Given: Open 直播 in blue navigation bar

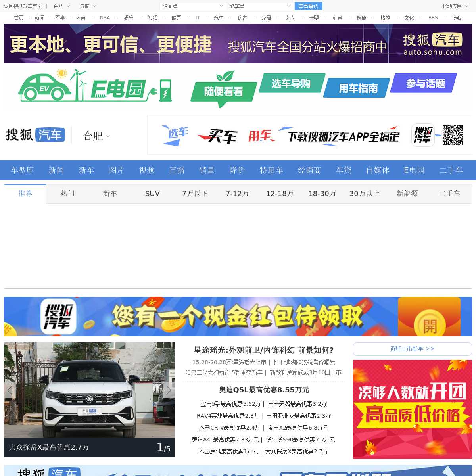Looking at the screenshot, I should [177, 170].
